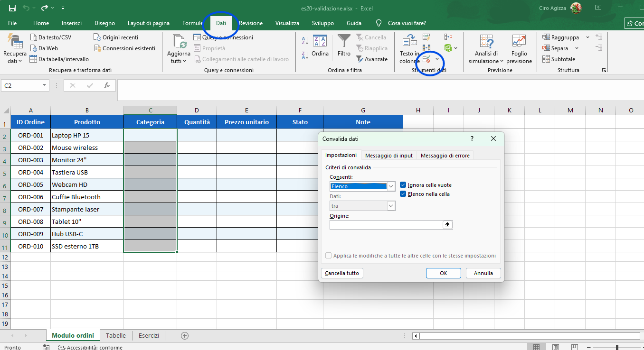Expand the arrow next to Separa
644x350 pixels.
pos(577,48)
